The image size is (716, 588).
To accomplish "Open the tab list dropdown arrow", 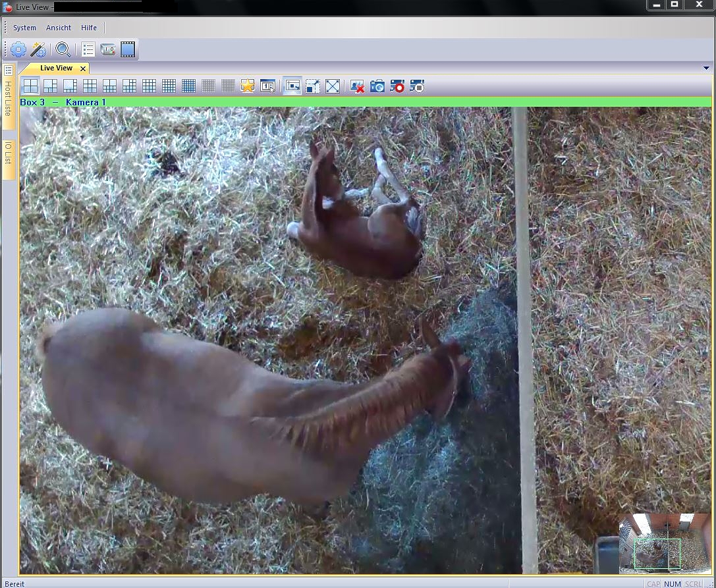I will click(707, 68).
